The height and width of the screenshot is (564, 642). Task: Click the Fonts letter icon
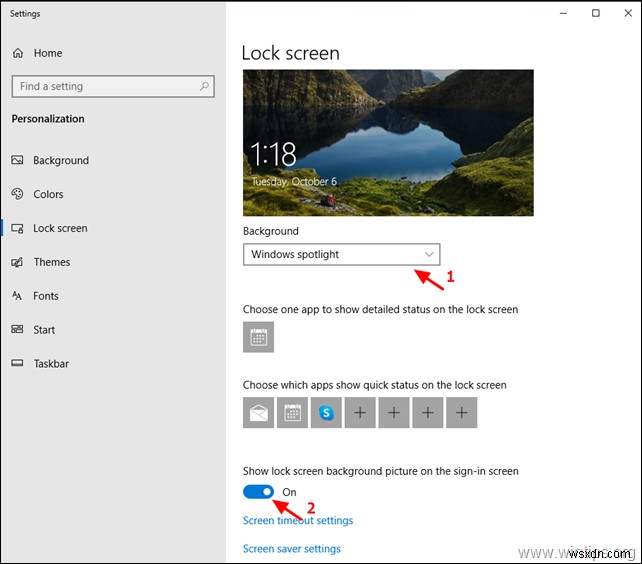(17, 296)
